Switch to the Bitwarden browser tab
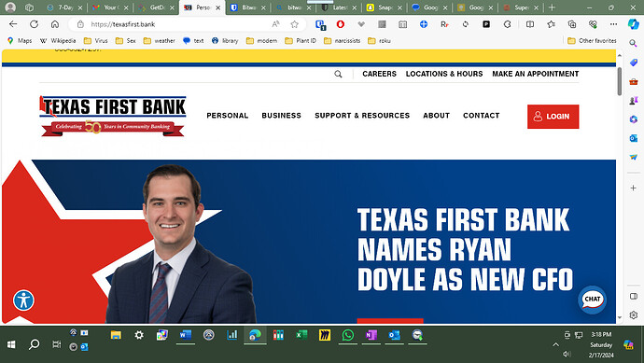Viewport: 644px width, 363px height. tap(248, 7)
